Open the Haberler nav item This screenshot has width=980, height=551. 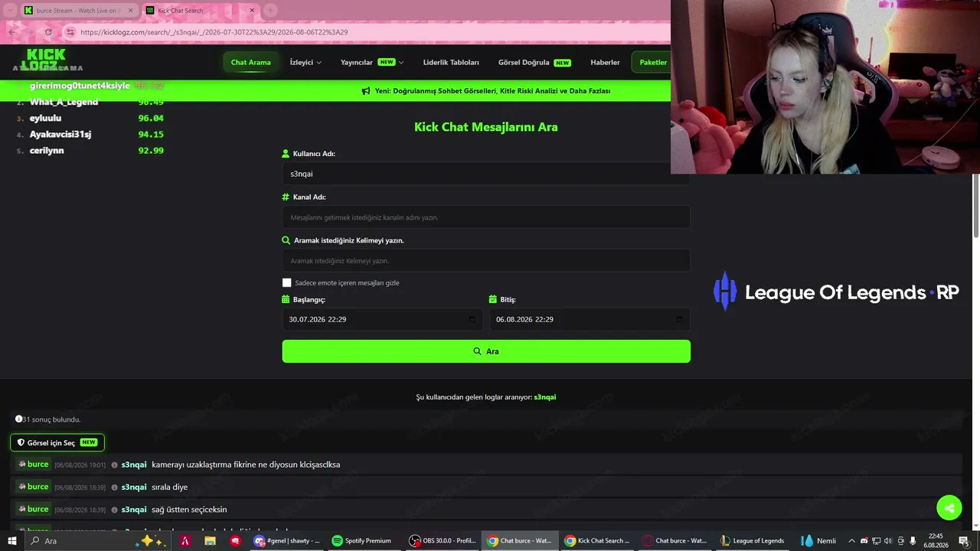[605, 63]
